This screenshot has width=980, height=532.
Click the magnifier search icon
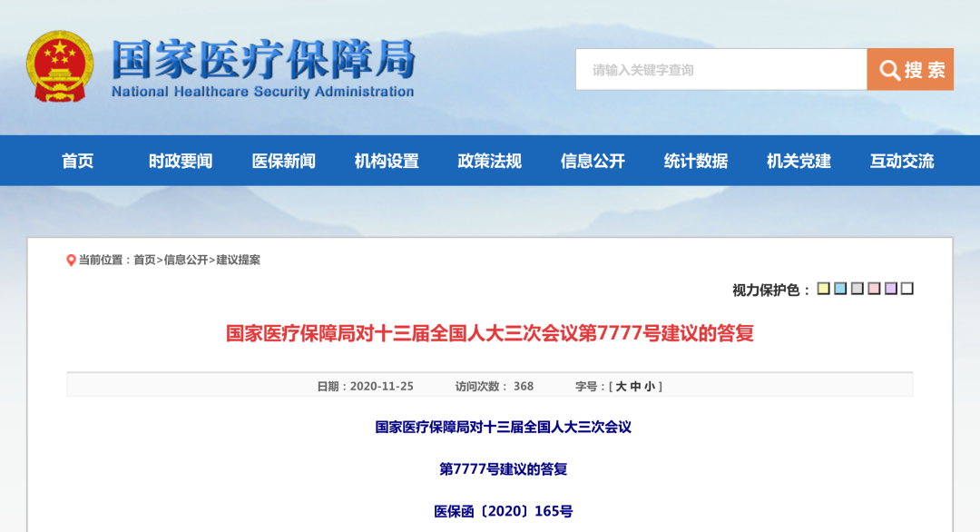coord(889,70)
